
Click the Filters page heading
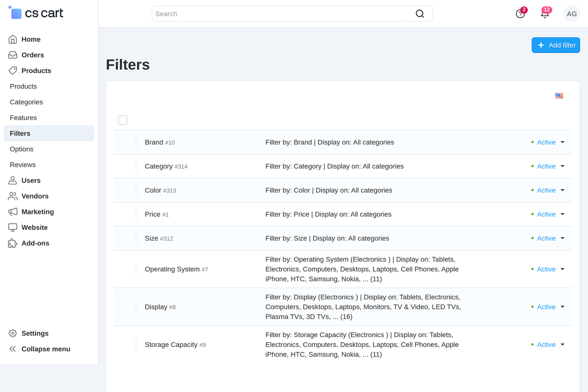[128, 65]
